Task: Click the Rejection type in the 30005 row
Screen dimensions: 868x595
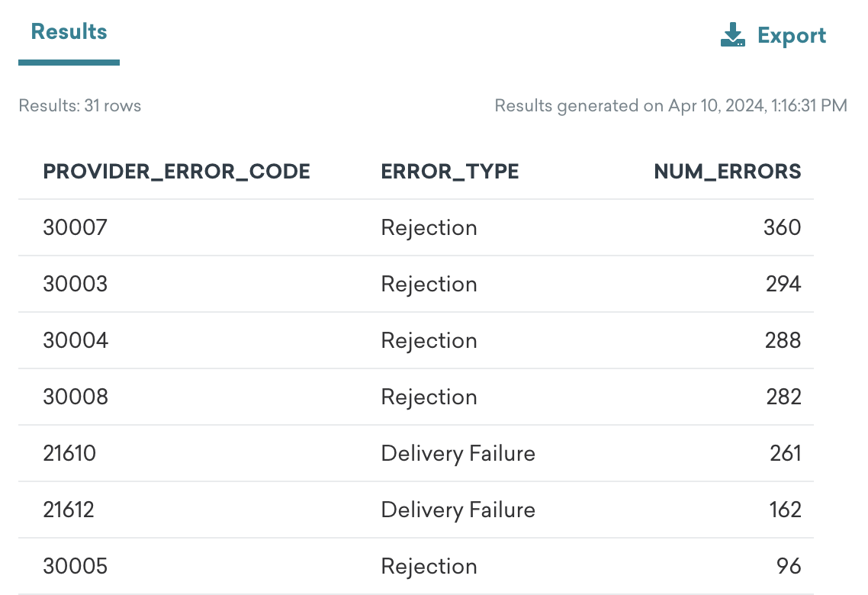Action: click(429, 567)
